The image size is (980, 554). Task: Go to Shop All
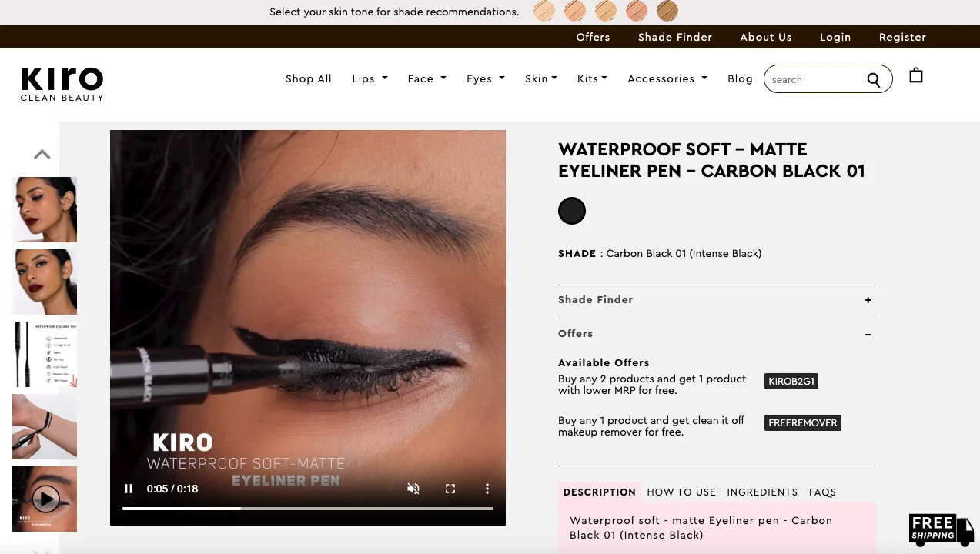click(309, 78)
